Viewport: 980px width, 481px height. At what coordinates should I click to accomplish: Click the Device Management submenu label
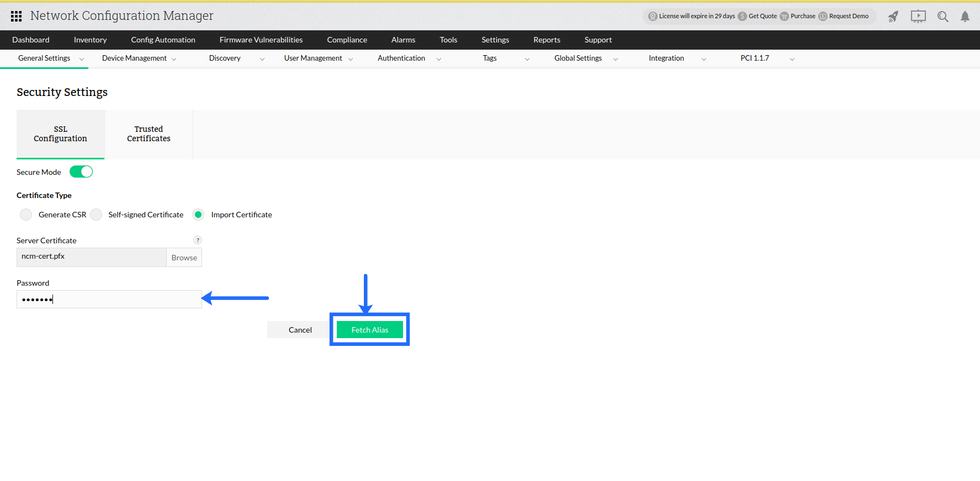click(134, 58)
